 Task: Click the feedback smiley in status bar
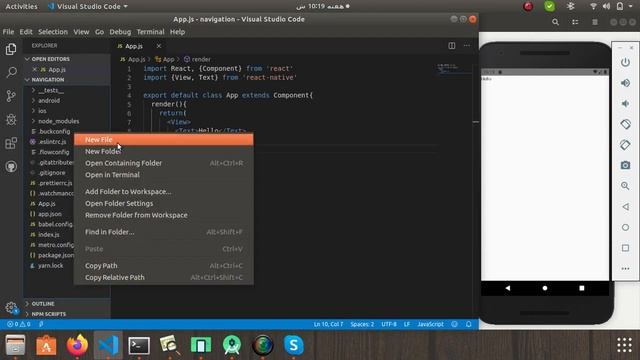coord(454,324)
